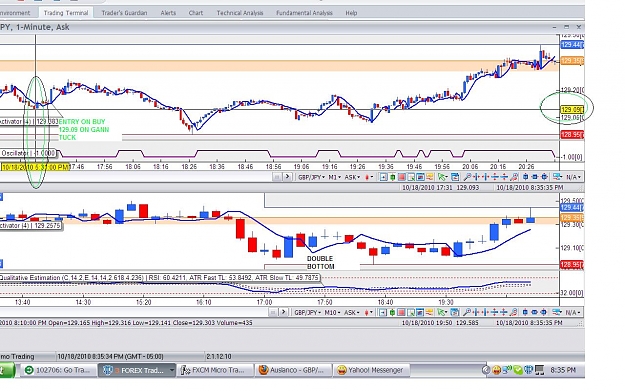Click the blue 129.44 price label on M1 chart
This screenshot has height=391, width=625.
572,45
